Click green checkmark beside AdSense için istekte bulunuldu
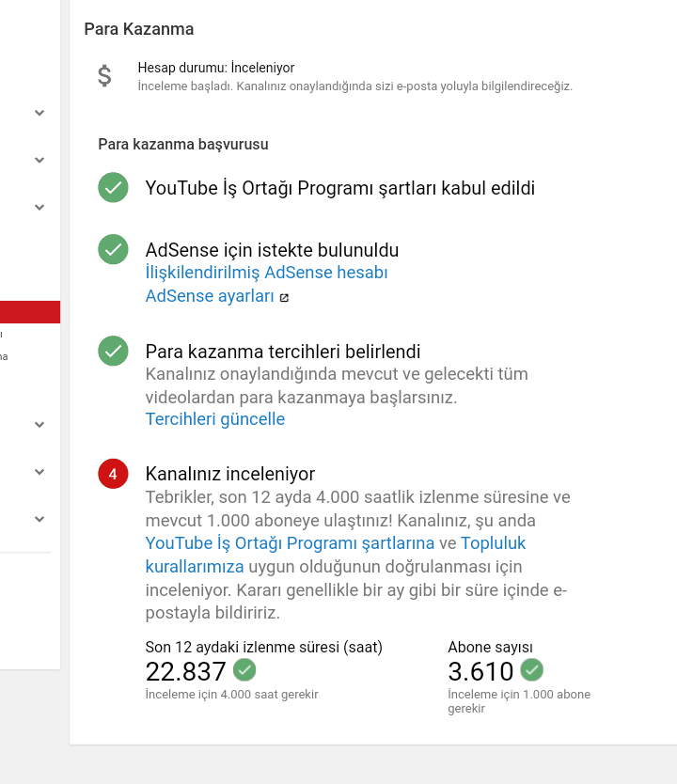This screenshot has height=784, width=677. (x=113, y=249)
